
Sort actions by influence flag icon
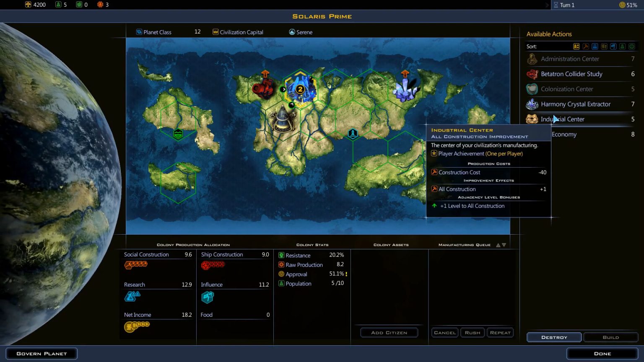(x=613, y=47)
